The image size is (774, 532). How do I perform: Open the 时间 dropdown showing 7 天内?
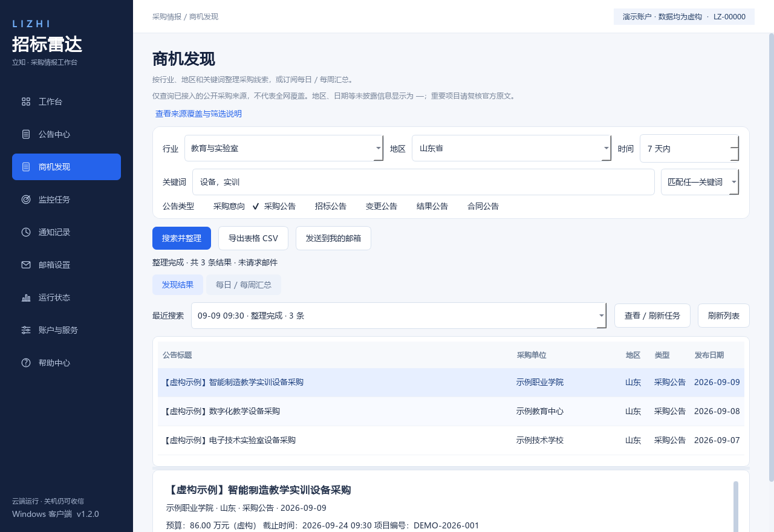(x=689, y=148)
